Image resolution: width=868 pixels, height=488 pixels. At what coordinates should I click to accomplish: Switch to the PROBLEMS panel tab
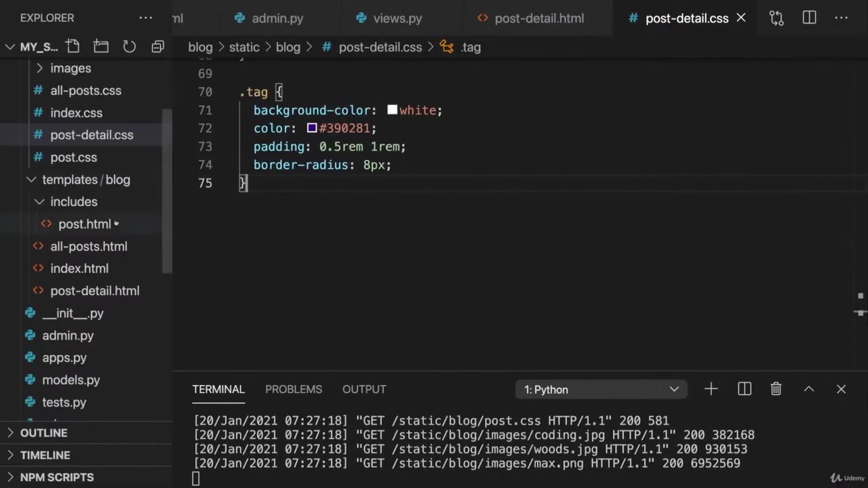pos(293,389)
